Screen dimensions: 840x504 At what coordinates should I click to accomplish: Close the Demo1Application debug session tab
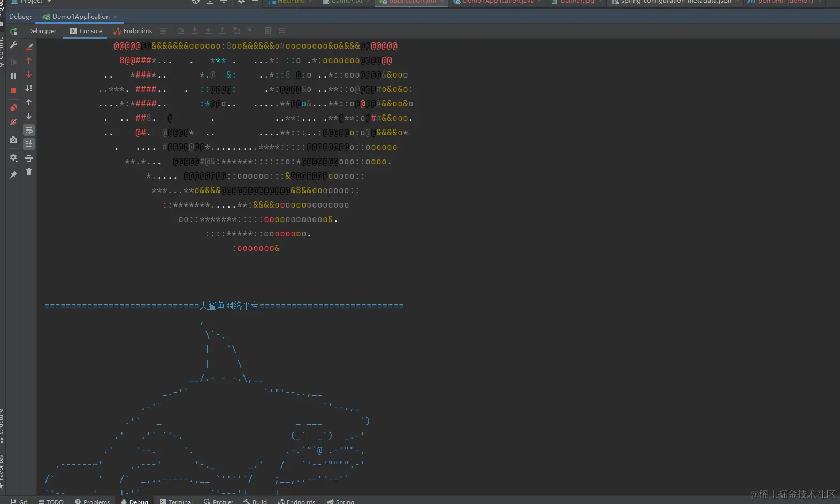[116, 17]
